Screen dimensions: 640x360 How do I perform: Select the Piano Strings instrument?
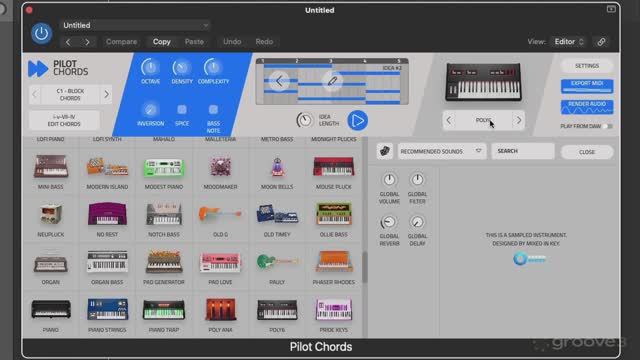(x=107, y=315)
